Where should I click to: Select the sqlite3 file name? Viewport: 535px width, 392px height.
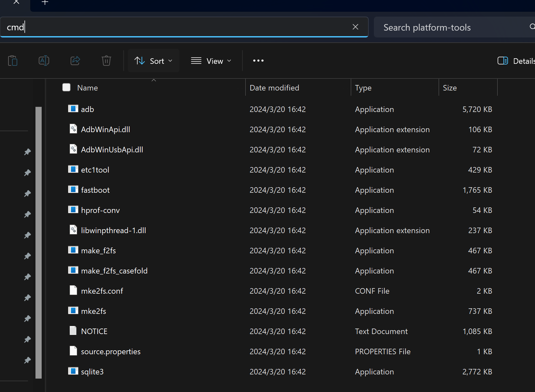[92, 372]
